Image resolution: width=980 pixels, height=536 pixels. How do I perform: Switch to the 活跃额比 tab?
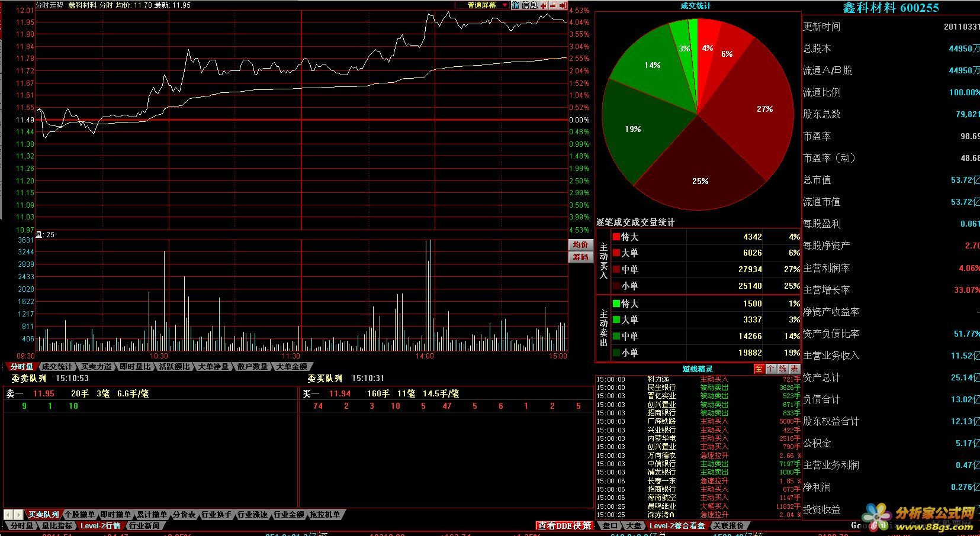point(174,367)
